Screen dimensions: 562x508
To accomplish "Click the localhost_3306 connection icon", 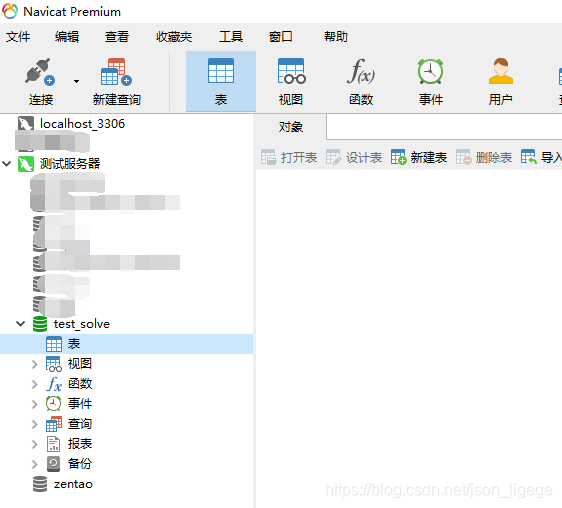I will coord(26,124).
